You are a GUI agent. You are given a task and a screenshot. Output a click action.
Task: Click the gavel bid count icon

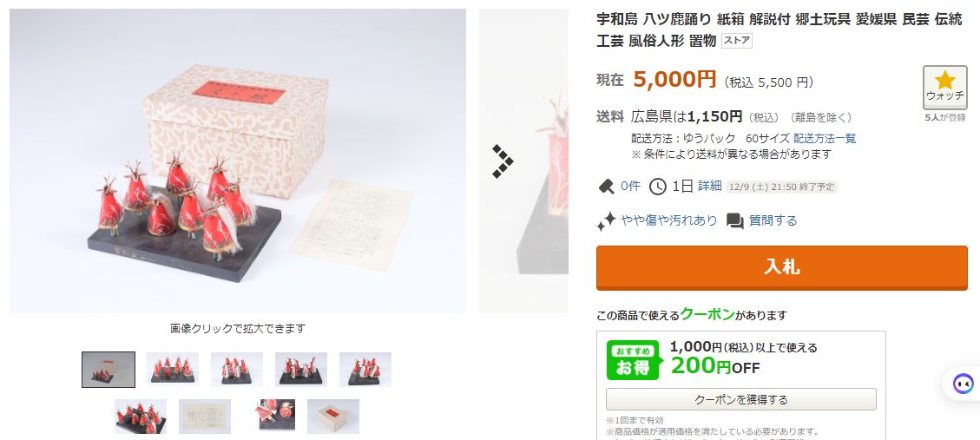coord(606,187)
